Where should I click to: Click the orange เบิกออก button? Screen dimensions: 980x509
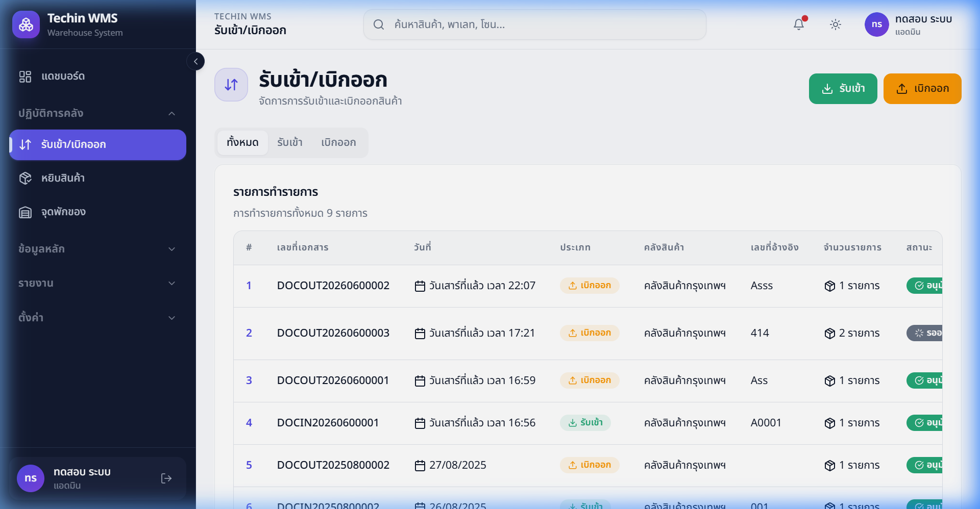pyautogui.click(x=922, y=89)
